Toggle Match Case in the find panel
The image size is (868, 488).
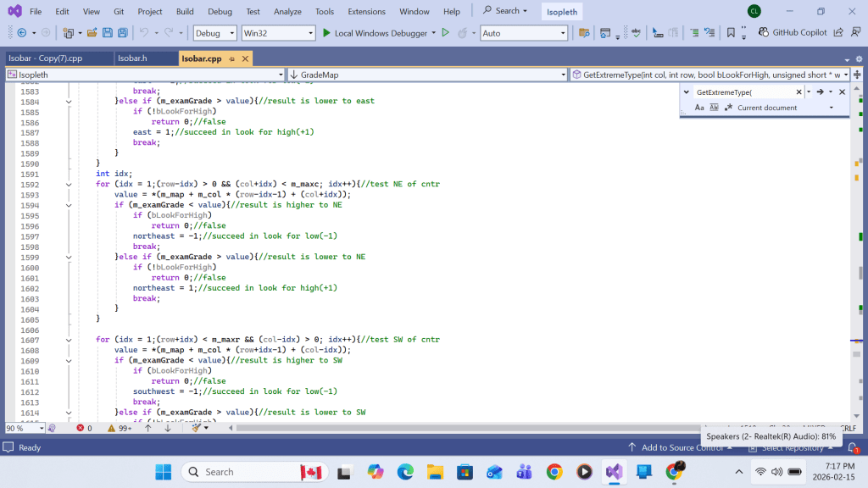point(699,108)
